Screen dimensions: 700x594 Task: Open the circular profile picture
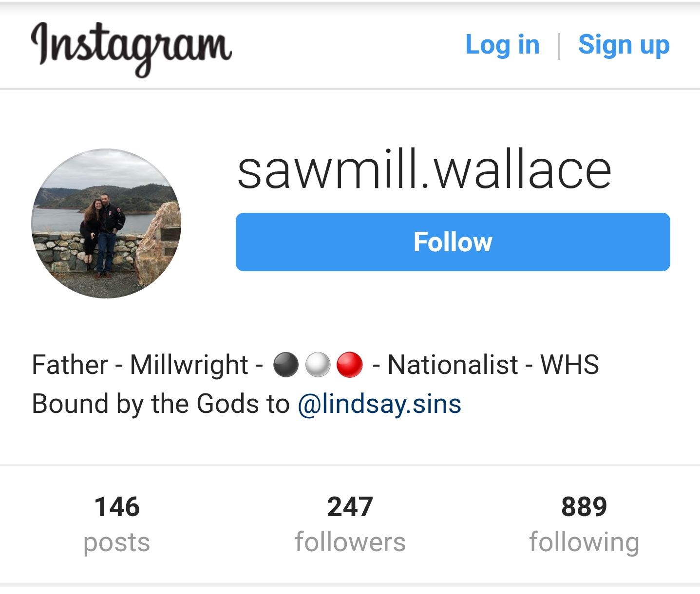[x=106, y=223]
